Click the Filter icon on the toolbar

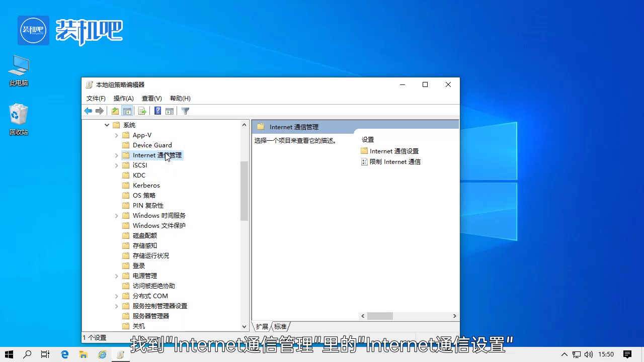click(185, 111)
